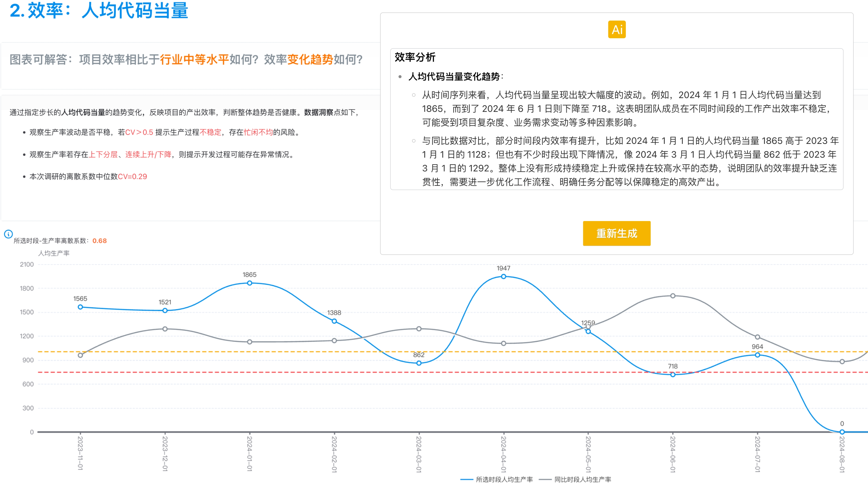Click the data point with value 0
Screen dimensions: 868x488
coord(842,432)
